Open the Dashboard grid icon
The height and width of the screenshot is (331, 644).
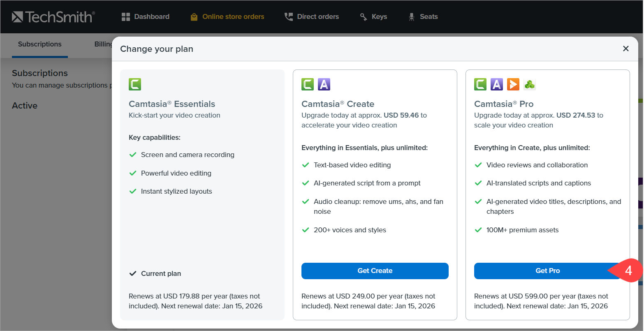click(x=125, y=17)
